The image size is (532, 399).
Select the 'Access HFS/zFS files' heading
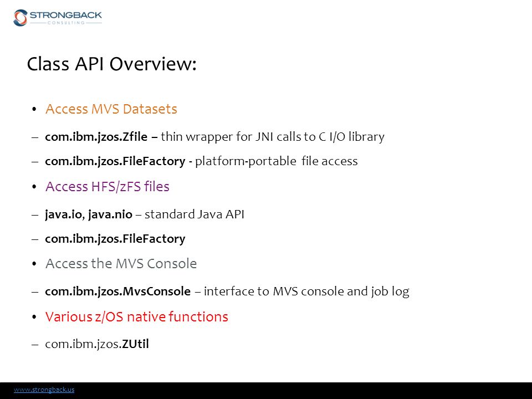[x=108, y=187]
